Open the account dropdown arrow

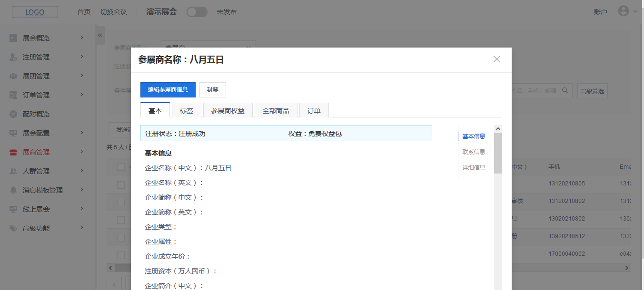635,12
